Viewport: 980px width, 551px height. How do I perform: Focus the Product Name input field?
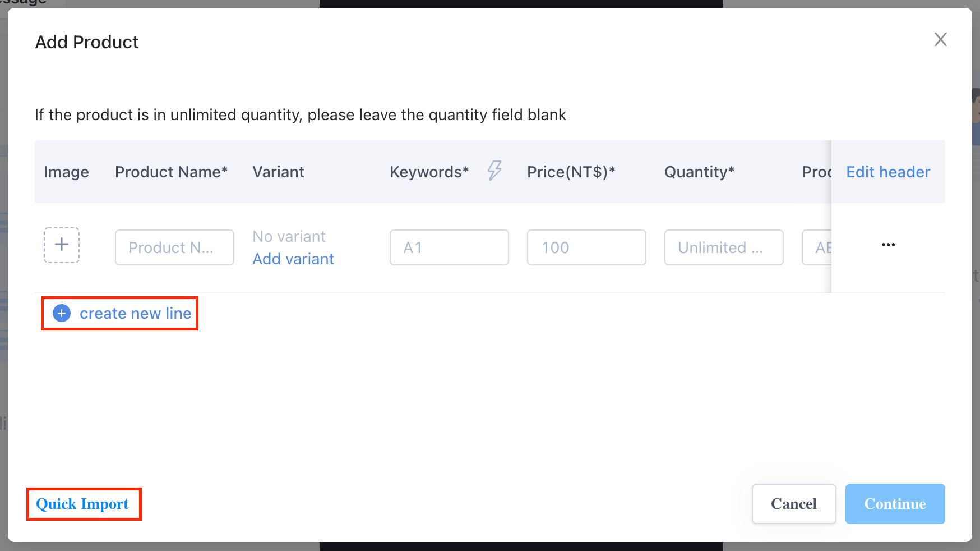click(174, 247)
